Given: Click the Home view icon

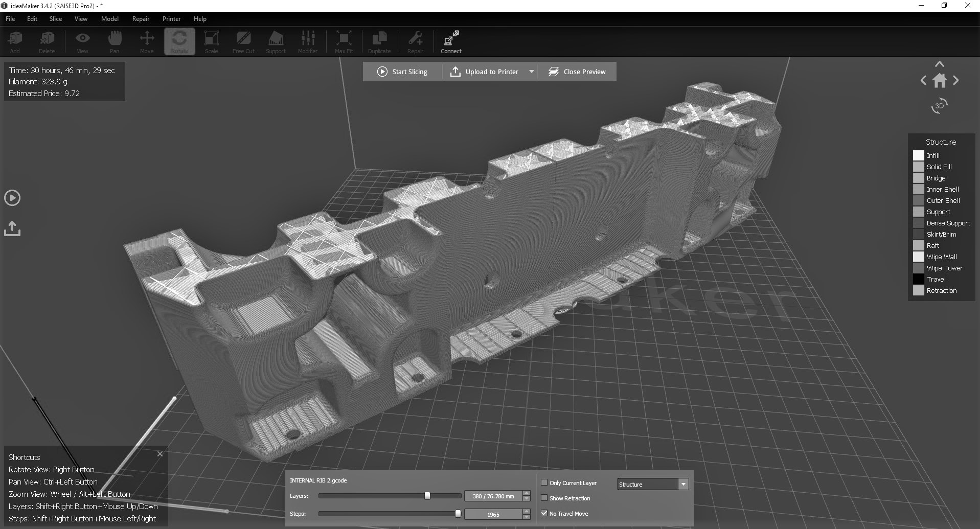Looking at the screenshot, I should tap(939, 81).
